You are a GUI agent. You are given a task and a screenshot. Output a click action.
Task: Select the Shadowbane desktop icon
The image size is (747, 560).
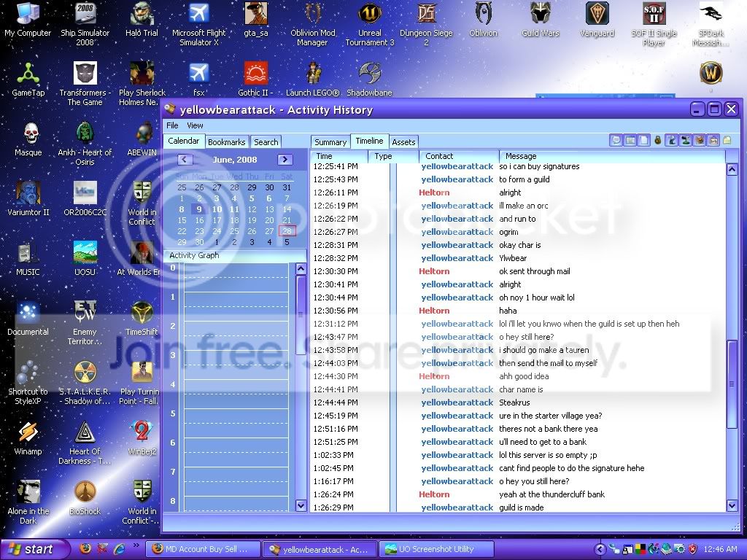tap(370, 79)
